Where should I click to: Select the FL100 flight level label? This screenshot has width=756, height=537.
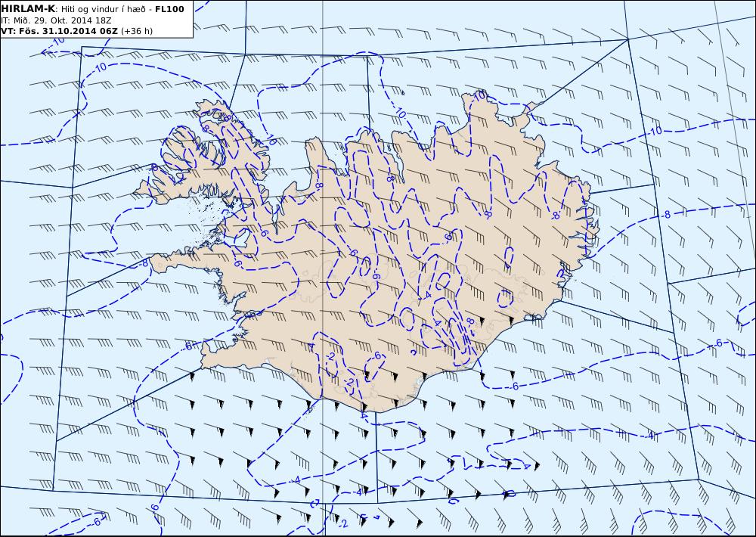pyautogui.click(x=169, y=9)
